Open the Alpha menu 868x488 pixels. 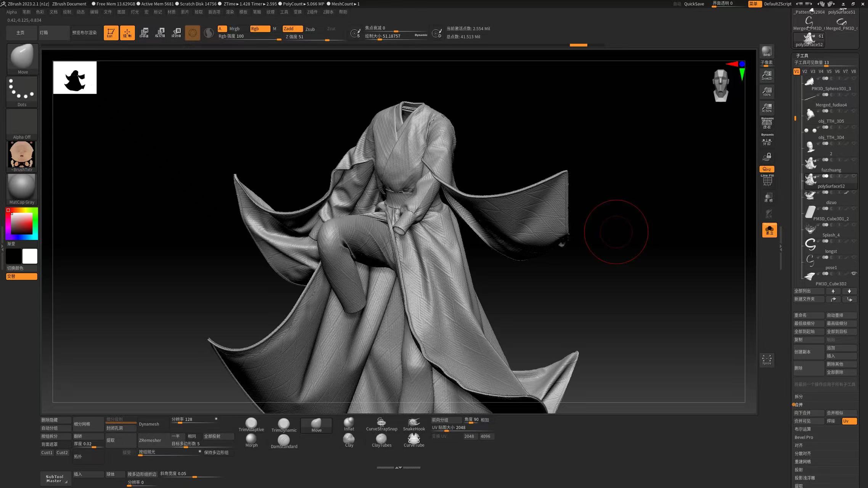[x=11, y=12]
